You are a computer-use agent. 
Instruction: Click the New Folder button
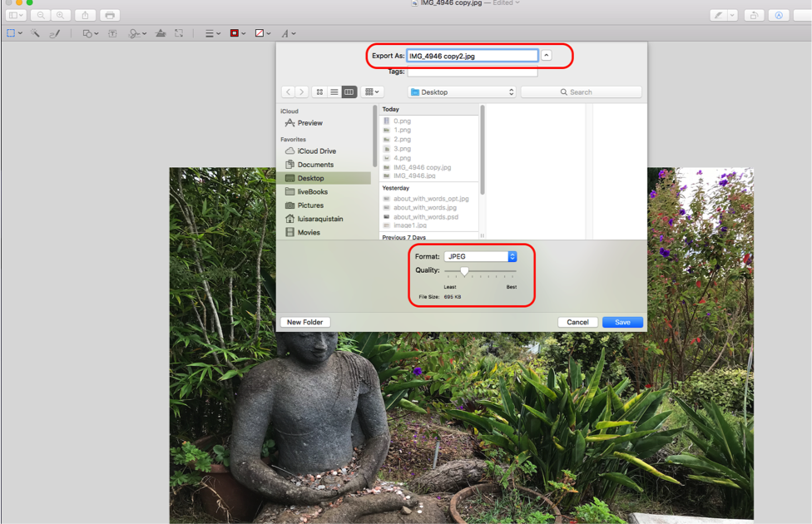point(305,322)
